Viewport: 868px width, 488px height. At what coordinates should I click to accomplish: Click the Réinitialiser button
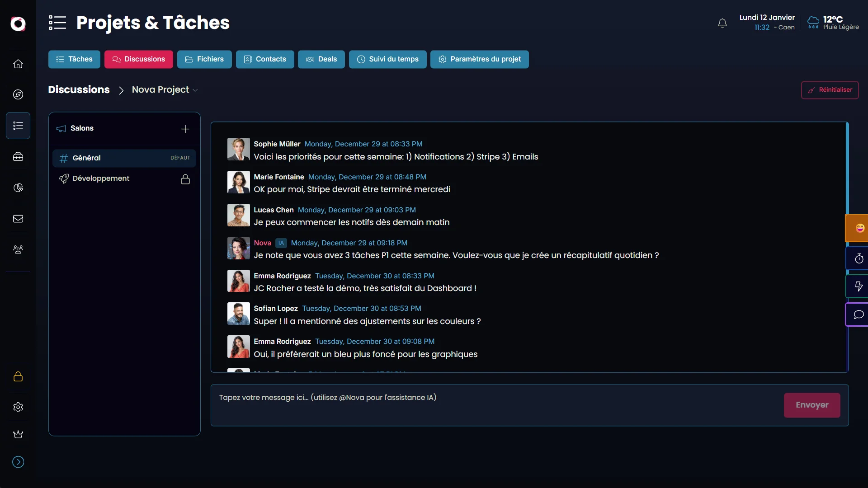pos(830,90)
